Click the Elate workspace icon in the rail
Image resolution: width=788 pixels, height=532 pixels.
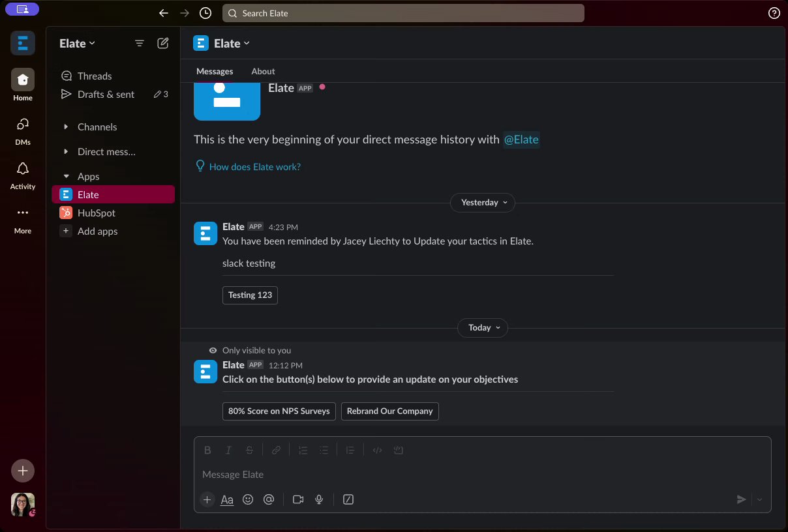23,44
